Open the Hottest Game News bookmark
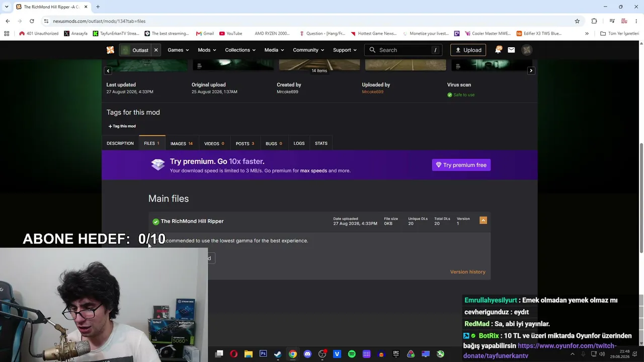This screenshot has height=362, width=644. pyautogui.click(x=373, y=34)
